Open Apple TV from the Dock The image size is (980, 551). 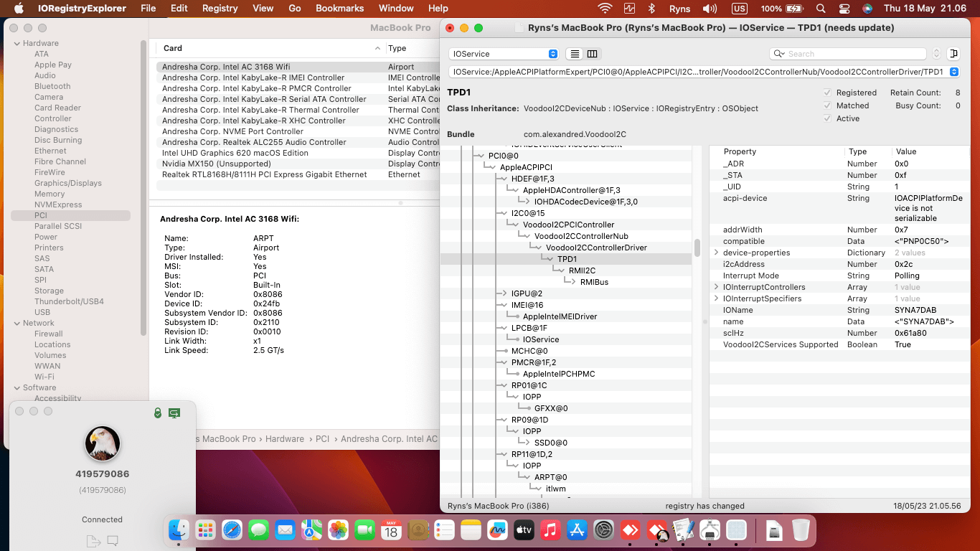pos(524,530)
